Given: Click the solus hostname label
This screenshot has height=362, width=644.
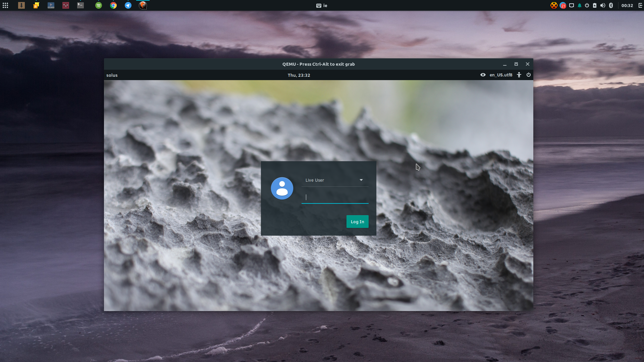Looking at the screenshot, I should pyautogui.click(x=112, y=75).
